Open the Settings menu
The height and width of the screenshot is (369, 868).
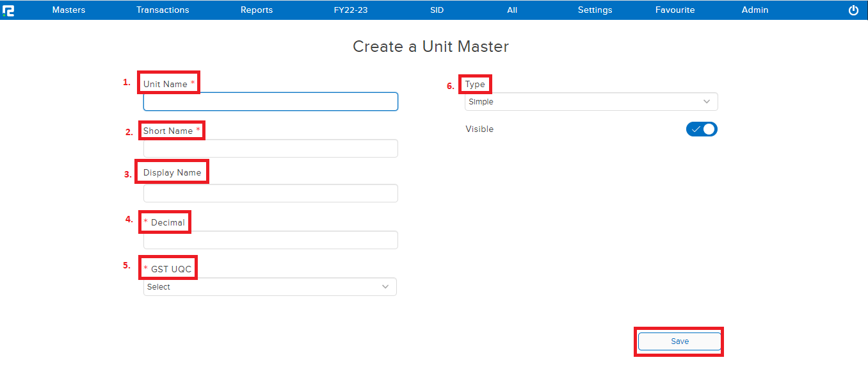tap(595, 10)
